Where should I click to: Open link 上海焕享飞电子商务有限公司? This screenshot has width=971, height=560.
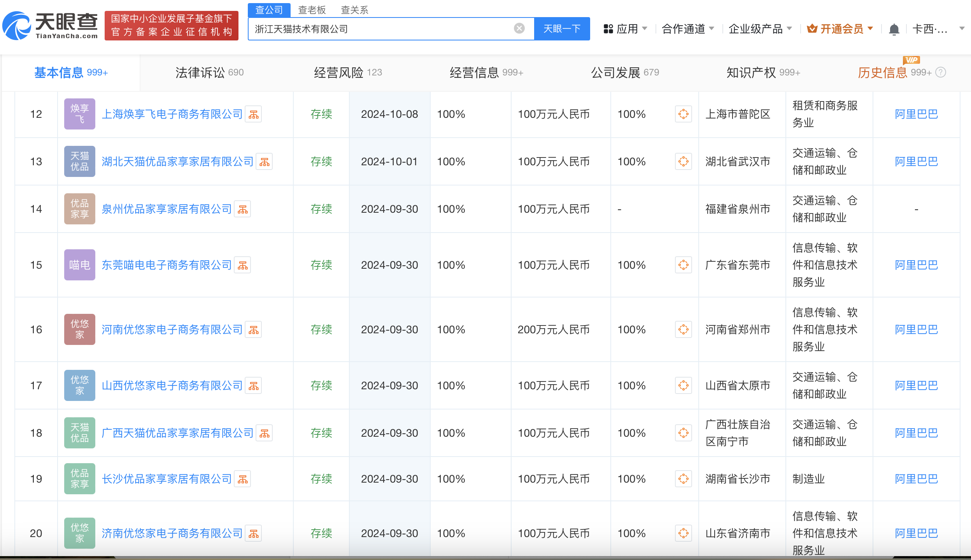click(172, 114)
